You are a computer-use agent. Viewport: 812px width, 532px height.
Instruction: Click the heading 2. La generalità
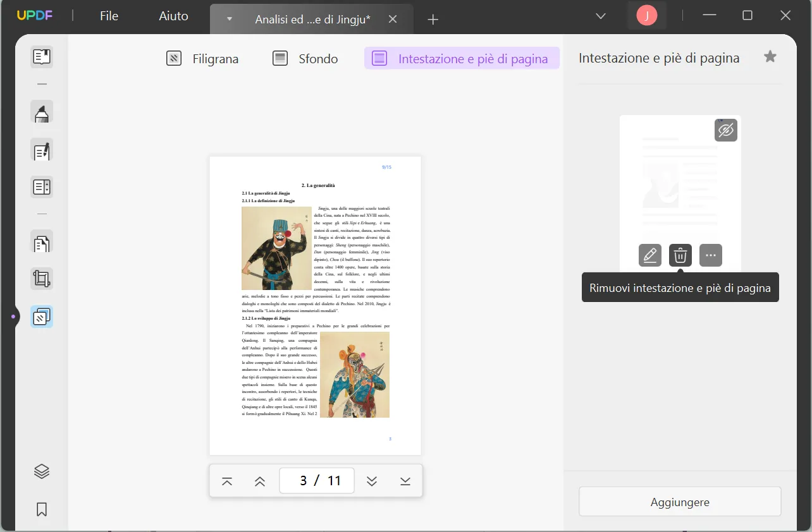coord(318,185)
